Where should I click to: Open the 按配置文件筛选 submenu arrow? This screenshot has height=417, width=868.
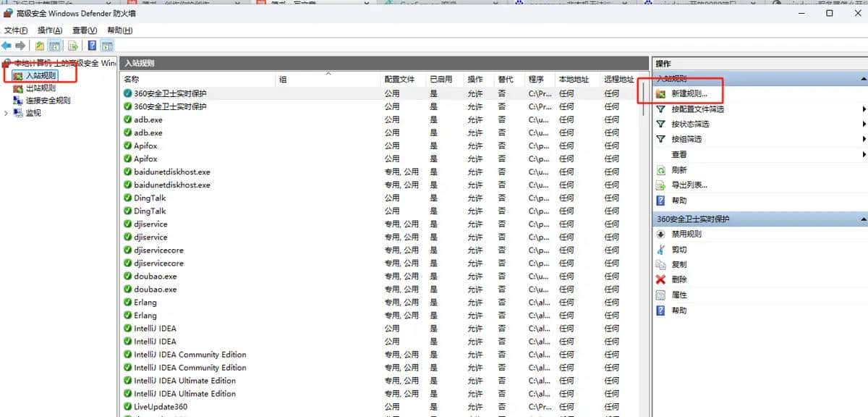tap(864, 109)
